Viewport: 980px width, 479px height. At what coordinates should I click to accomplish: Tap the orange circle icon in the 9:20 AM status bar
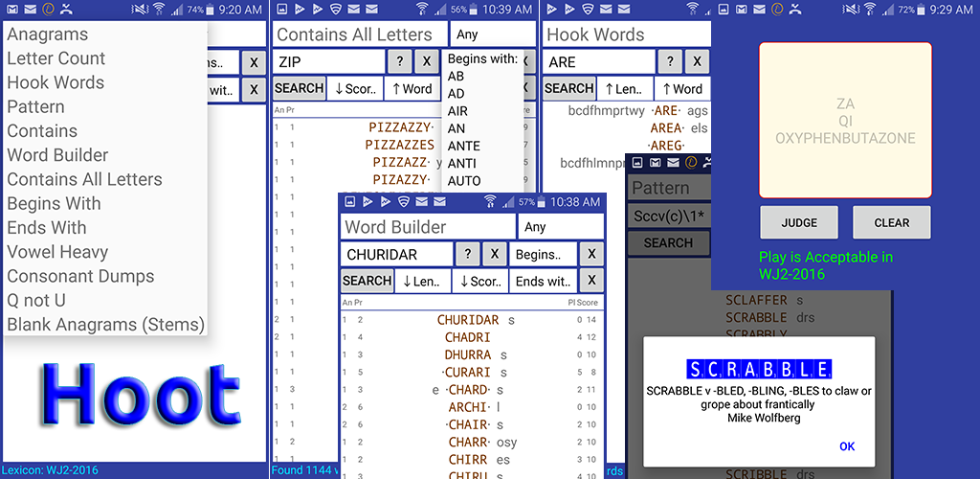coord(48,10)
